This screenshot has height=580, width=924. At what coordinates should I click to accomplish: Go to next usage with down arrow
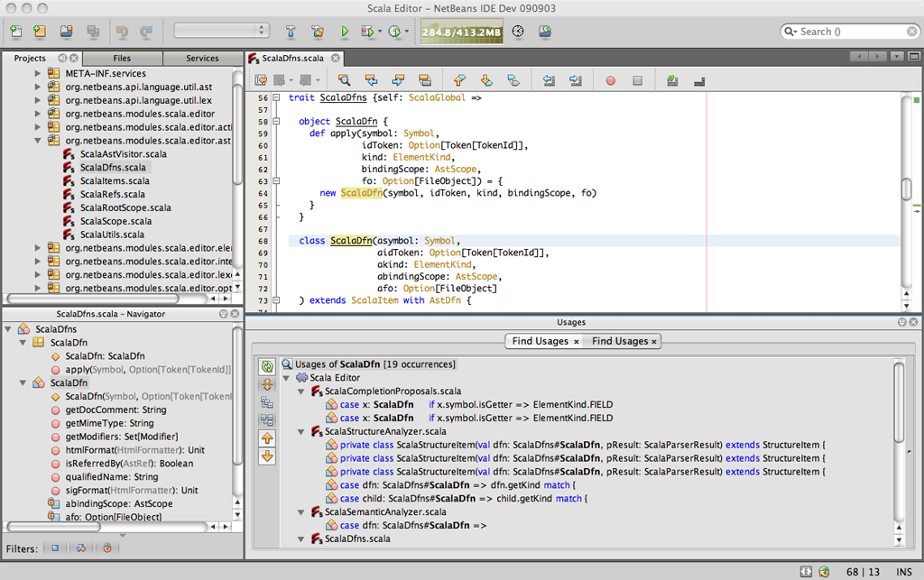(x=267, y=456)
